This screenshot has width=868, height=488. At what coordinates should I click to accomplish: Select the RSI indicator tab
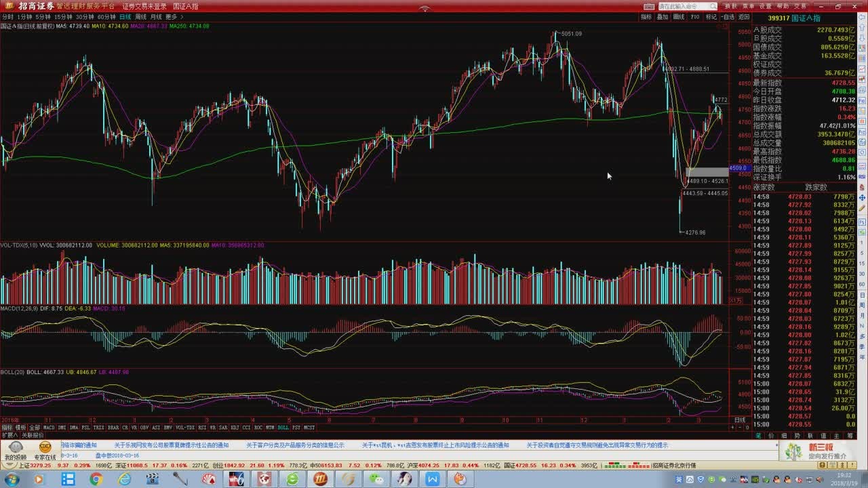click(x=202, y=428)
